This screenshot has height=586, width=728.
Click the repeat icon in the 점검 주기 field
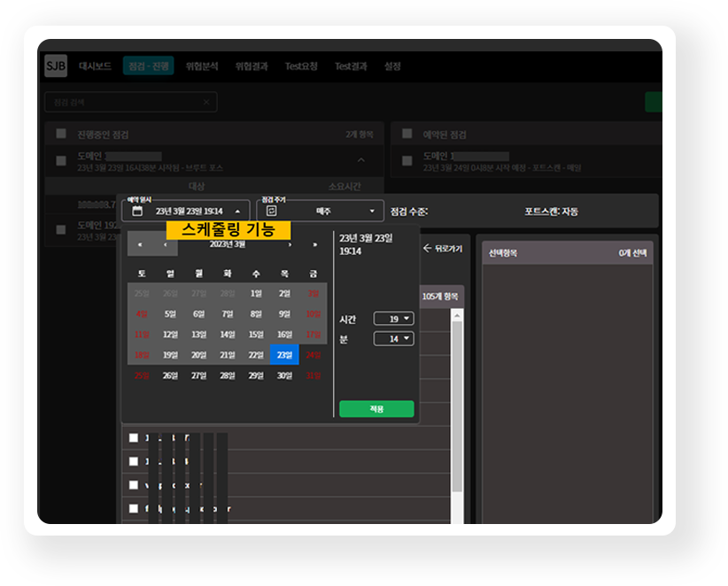click(x=271, y=212)
